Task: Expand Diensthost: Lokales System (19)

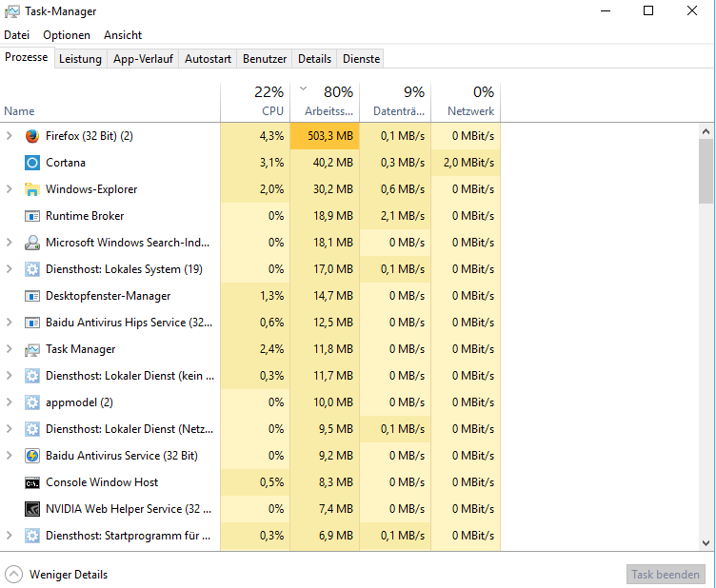Action: click(x=10, y=269)
